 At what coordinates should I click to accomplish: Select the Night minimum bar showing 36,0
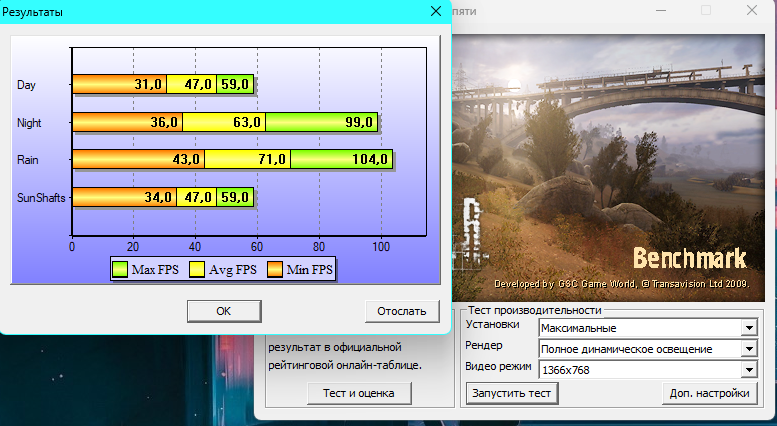coord(127,122)
